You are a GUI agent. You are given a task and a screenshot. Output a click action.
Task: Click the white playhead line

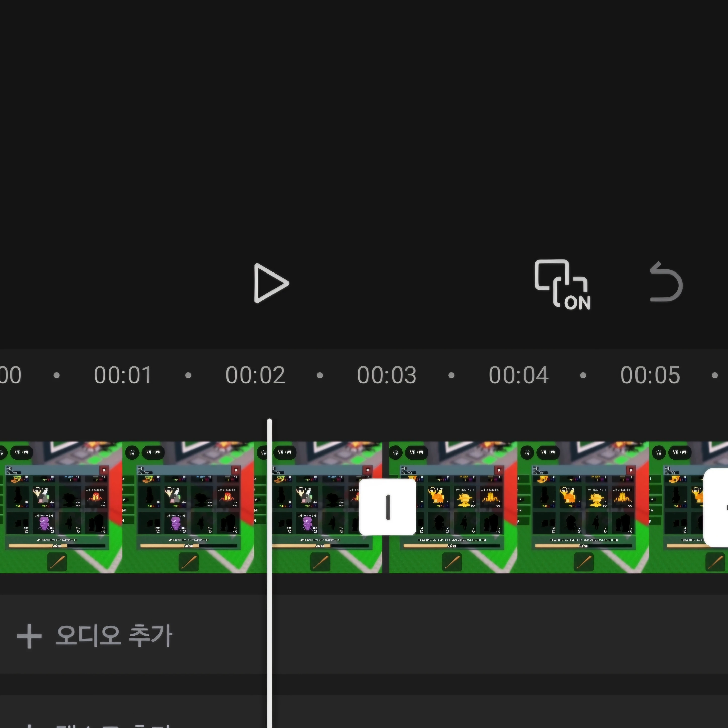(x=269, y=603)
